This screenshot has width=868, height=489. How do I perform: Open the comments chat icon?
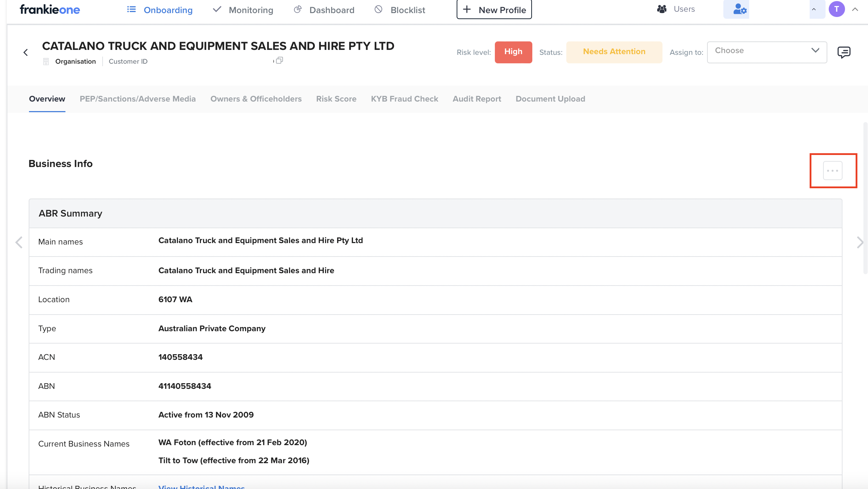(x=844, y=52)
